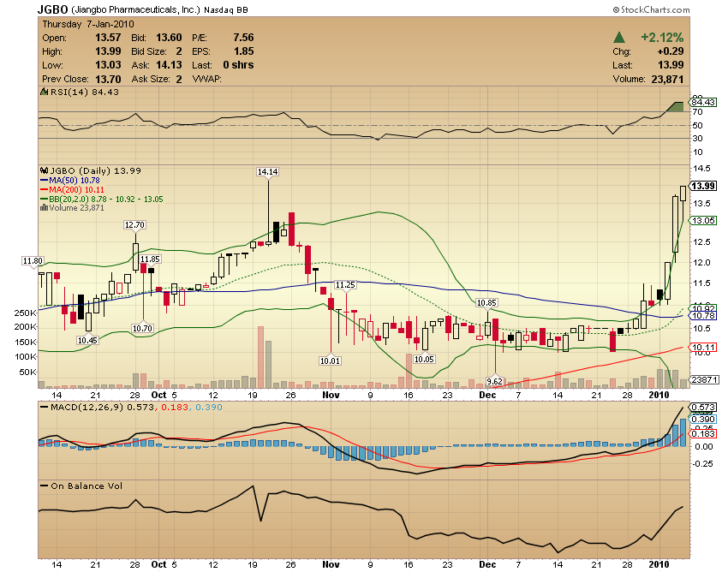
Task: Click the Open value 13.57
Action: (108, 38)
